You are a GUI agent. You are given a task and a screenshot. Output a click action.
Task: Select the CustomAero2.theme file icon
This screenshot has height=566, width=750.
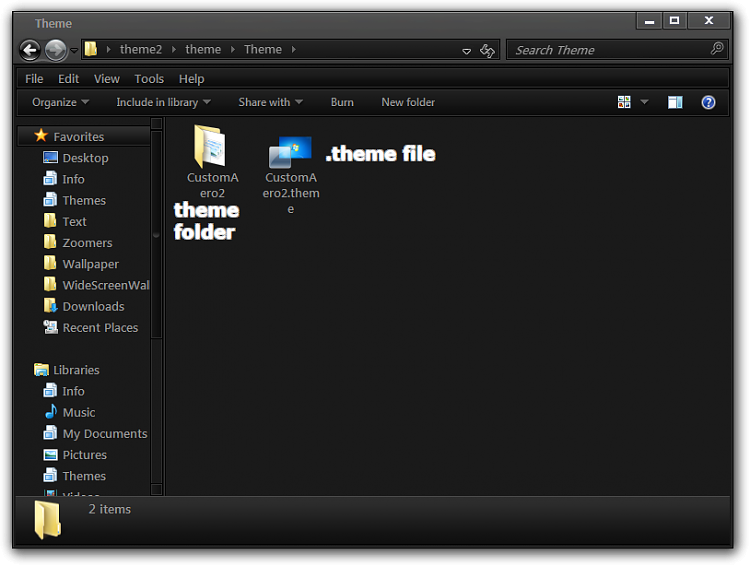(x=290, y=152)
